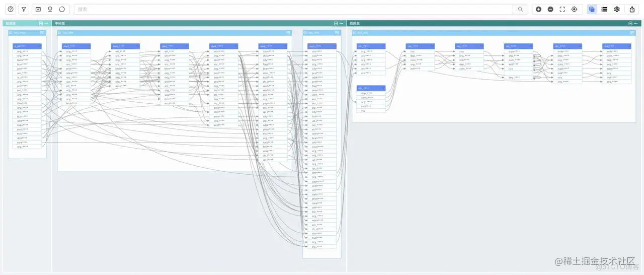Select the shea**** field row
Screen dimensions: 644x275
(76, 73)
